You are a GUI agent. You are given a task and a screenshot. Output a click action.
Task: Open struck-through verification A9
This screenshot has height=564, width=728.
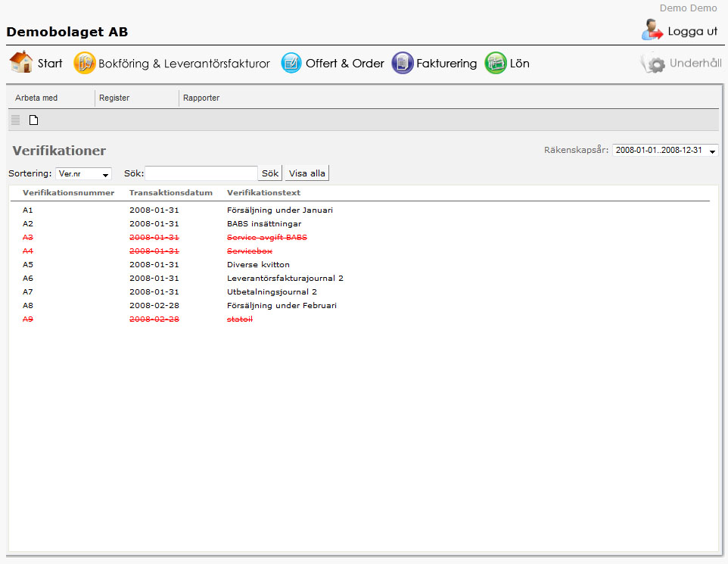pyautogui.click(x=28, y=319)
